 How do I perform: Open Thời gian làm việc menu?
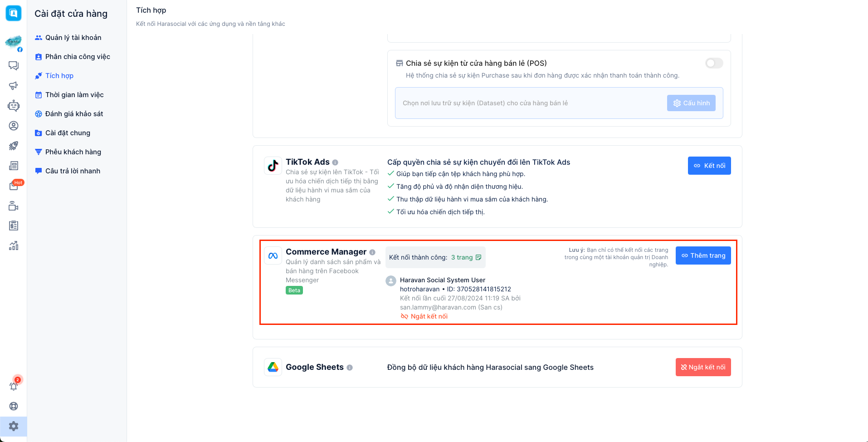coord(74,95)
